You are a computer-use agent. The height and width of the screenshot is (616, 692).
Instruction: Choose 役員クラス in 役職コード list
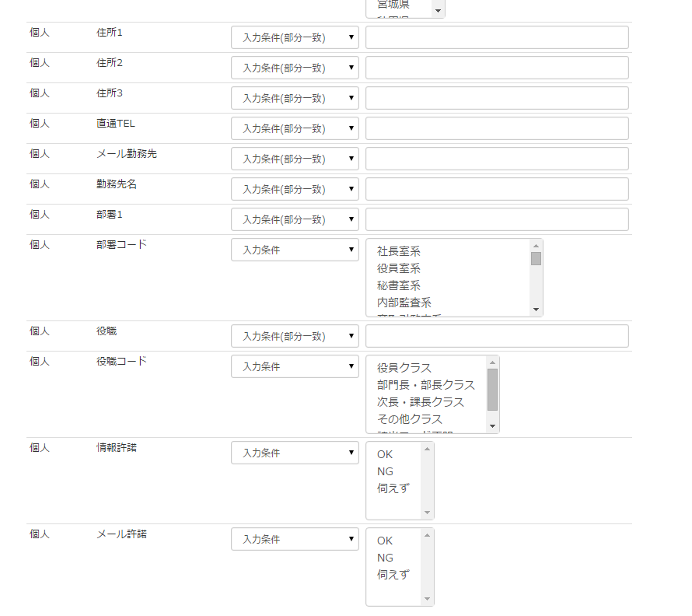tap(404, 368)
